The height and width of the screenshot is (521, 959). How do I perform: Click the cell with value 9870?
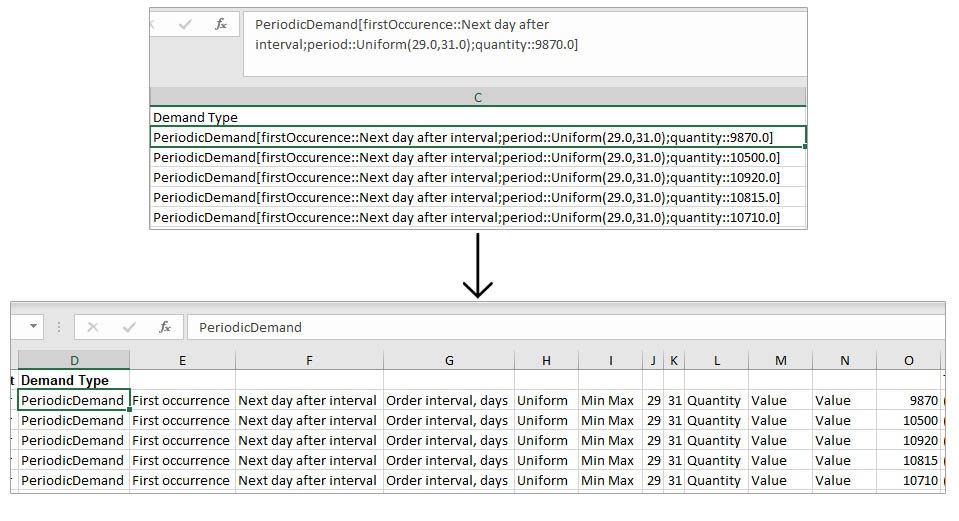909,401
